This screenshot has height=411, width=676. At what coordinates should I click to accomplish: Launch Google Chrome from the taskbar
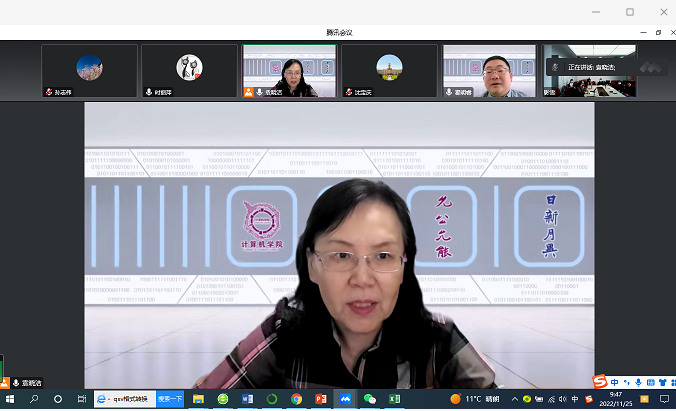pyautogui.click(x=296, y=399)
